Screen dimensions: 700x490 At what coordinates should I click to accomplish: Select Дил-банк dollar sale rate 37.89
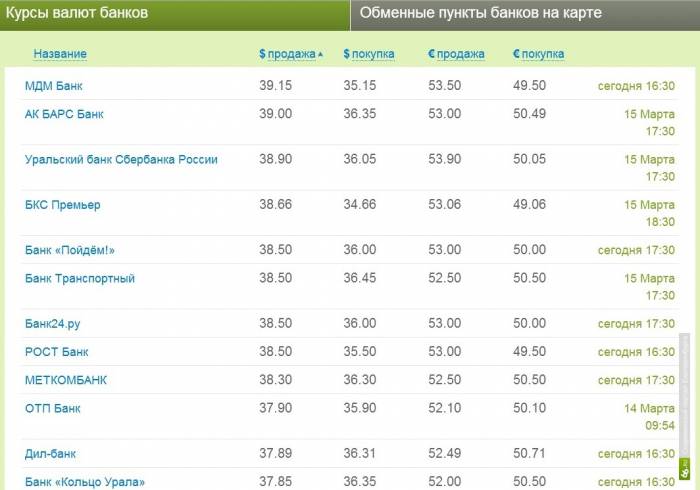click(x=275, y=453)
